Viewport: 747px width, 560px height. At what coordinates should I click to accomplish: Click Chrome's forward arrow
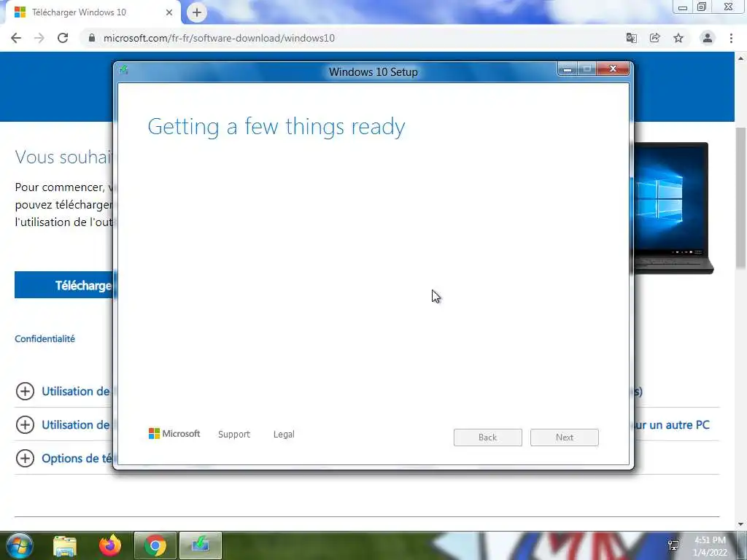pos(39,38)
